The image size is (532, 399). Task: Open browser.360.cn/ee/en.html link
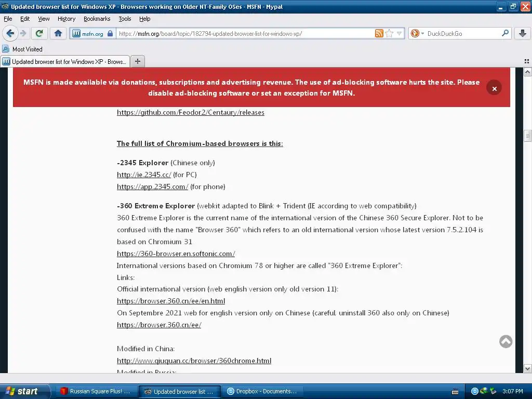click(170, 301)
